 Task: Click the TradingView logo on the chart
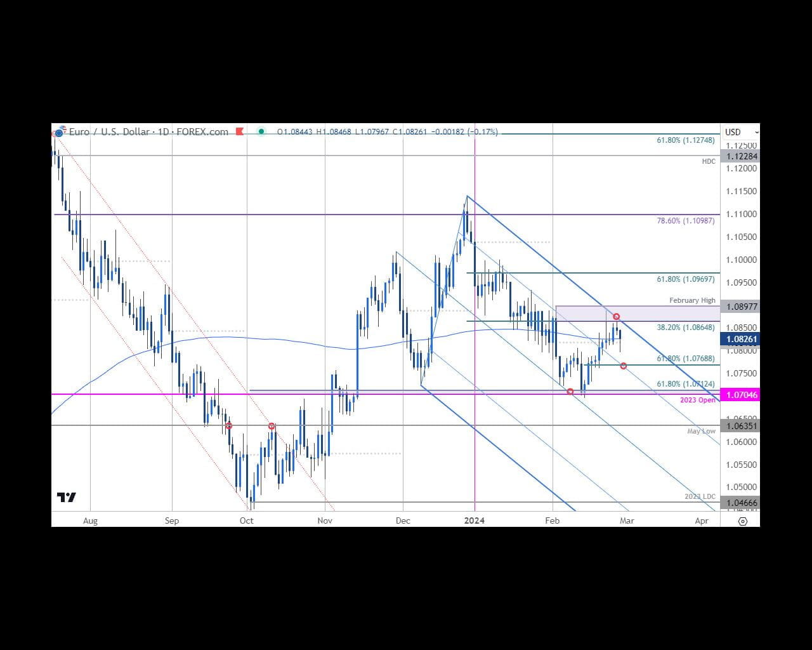point(67,497)
